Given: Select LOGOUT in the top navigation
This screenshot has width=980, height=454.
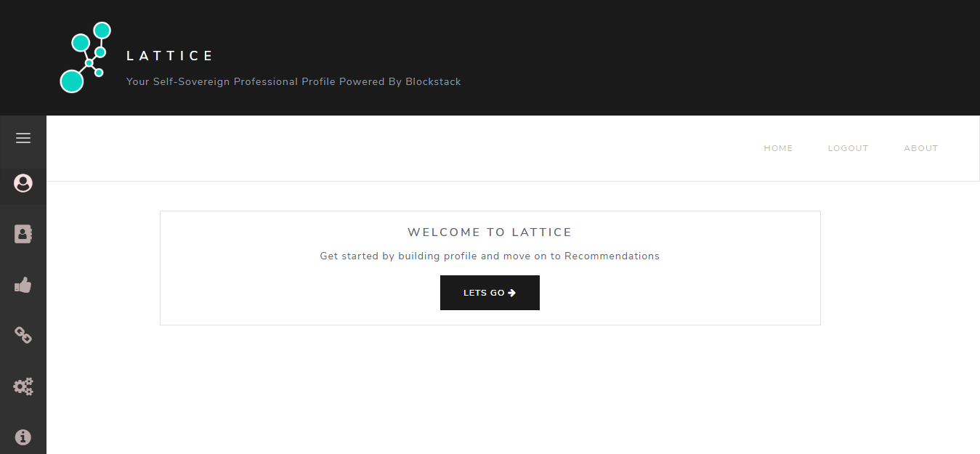Looking at the screenshot, I should [x=848, y=148].
